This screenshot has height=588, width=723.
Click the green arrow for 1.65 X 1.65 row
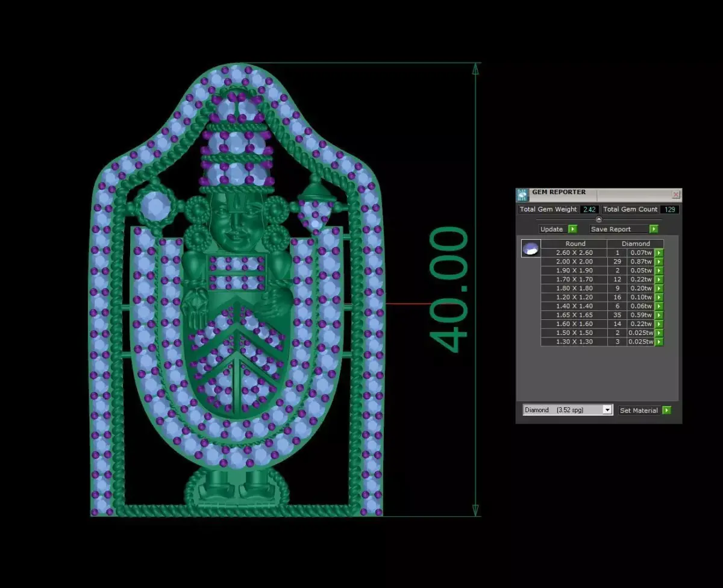tap(659, 315)
